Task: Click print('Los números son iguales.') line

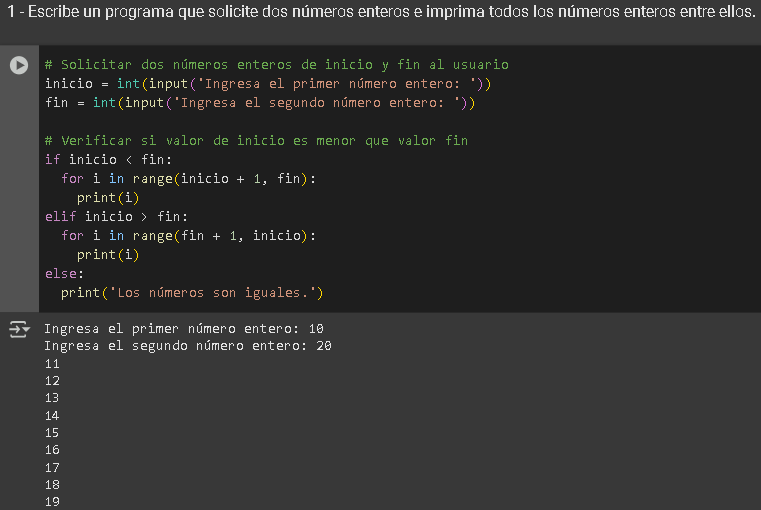Action: [x=192, y=293]
